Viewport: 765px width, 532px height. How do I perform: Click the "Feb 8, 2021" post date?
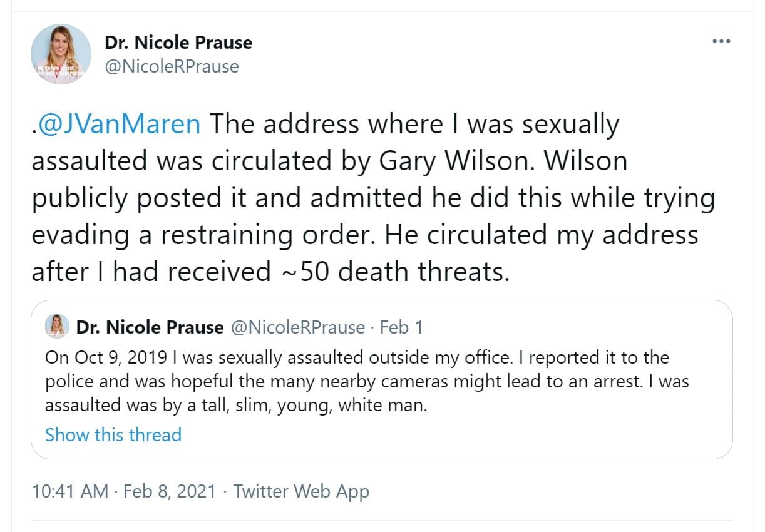[169, 491]
